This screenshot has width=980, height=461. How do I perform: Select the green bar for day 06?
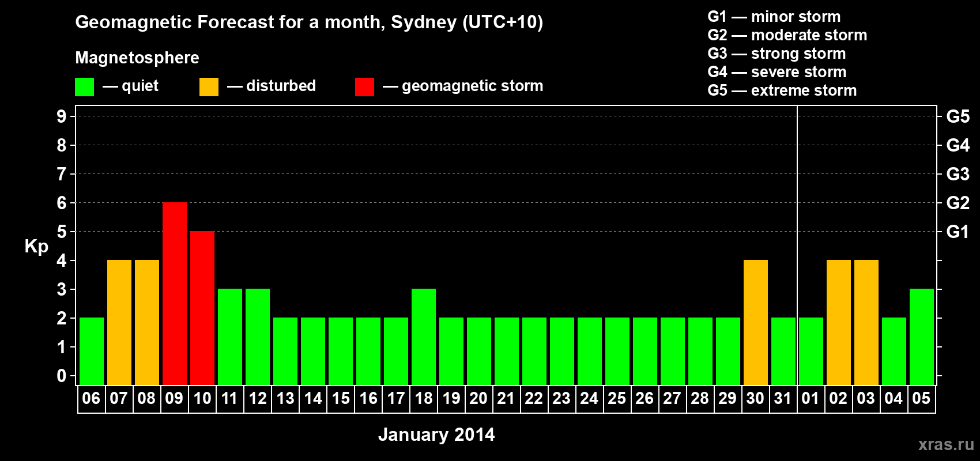pyautogui.click(x=92, y=351)
